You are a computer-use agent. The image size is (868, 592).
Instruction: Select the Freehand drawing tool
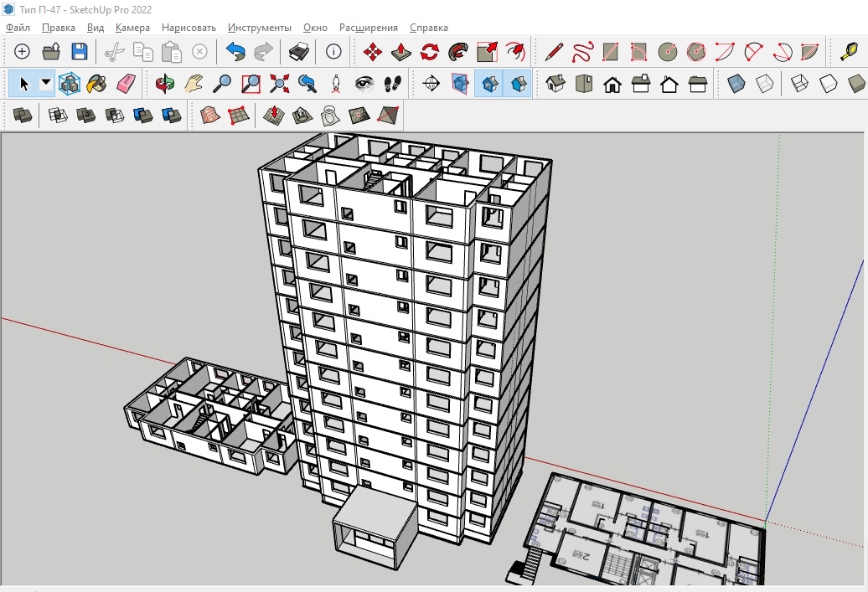coord(582,52)
